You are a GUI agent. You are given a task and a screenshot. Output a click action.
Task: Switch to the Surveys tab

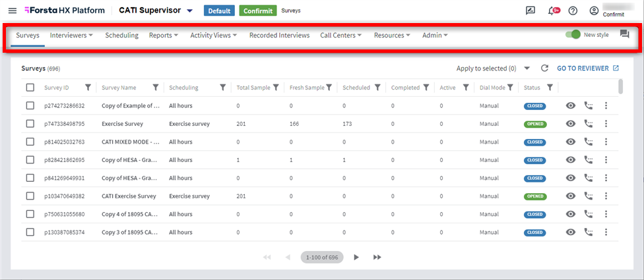point(28,36)
